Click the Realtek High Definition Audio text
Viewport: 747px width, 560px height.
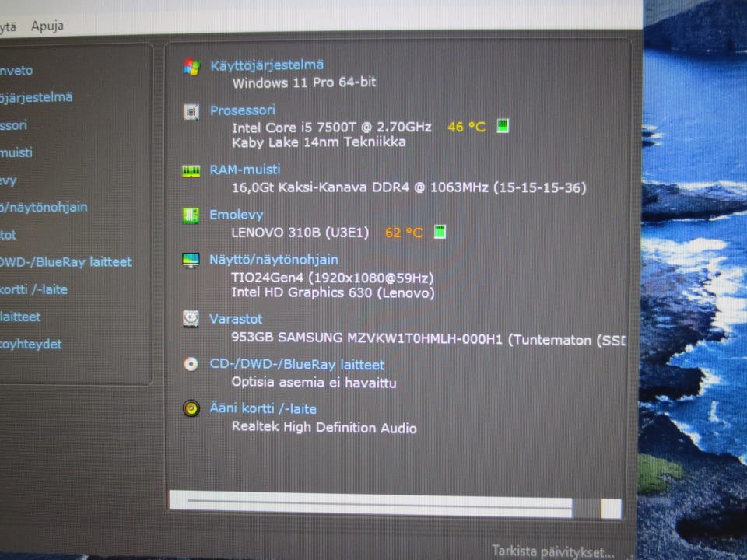coord(324,427)
